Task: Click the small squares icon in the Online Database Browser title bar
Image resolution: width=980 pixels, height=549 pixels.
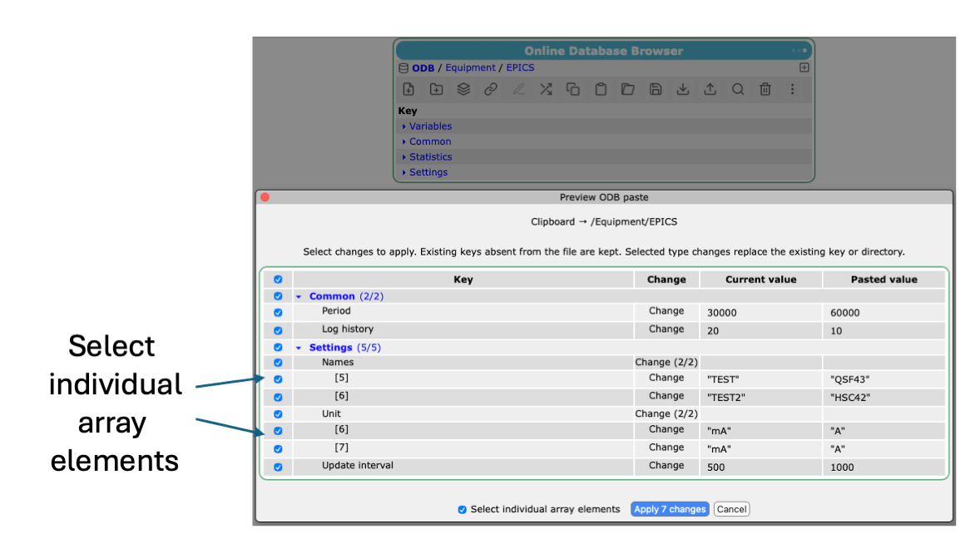Action: [x=799, y=51]
